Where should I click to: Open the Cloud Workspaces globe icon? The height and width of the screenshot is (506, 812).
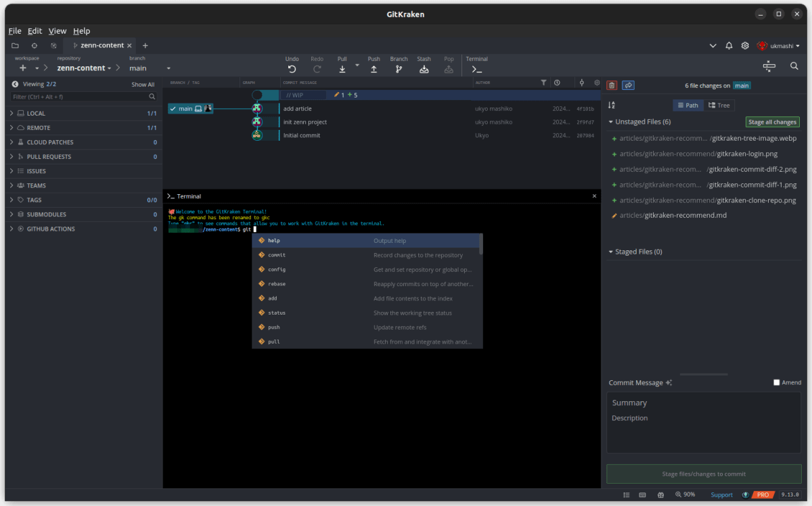pyautogui.click(x=53, y=45)
